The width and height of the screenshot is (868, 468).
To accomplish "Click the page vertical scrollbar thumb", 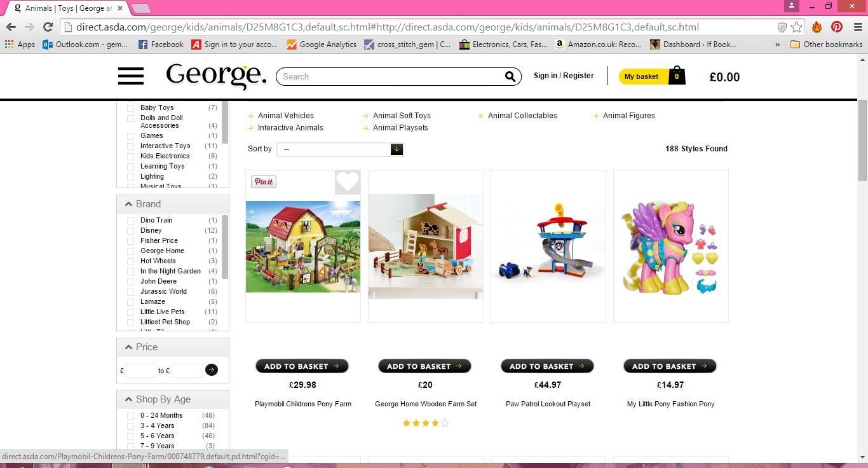I will [862, 140].
